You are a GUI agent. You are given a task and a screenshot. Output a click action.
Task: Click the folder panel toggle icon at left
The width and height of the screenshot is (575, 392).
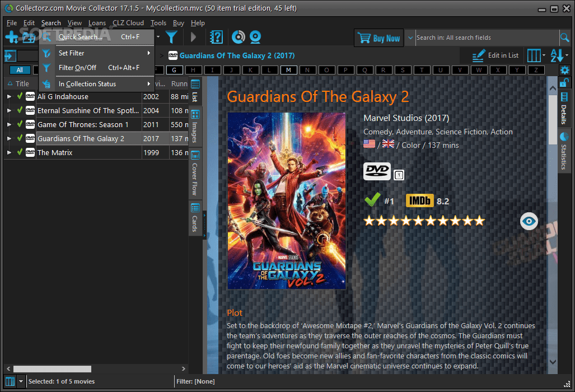click(x=10, y=56)
